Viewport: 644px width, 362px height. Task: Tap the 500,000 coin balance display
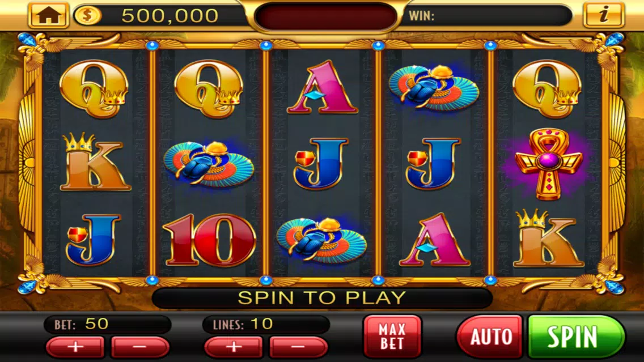pos(169,16)
